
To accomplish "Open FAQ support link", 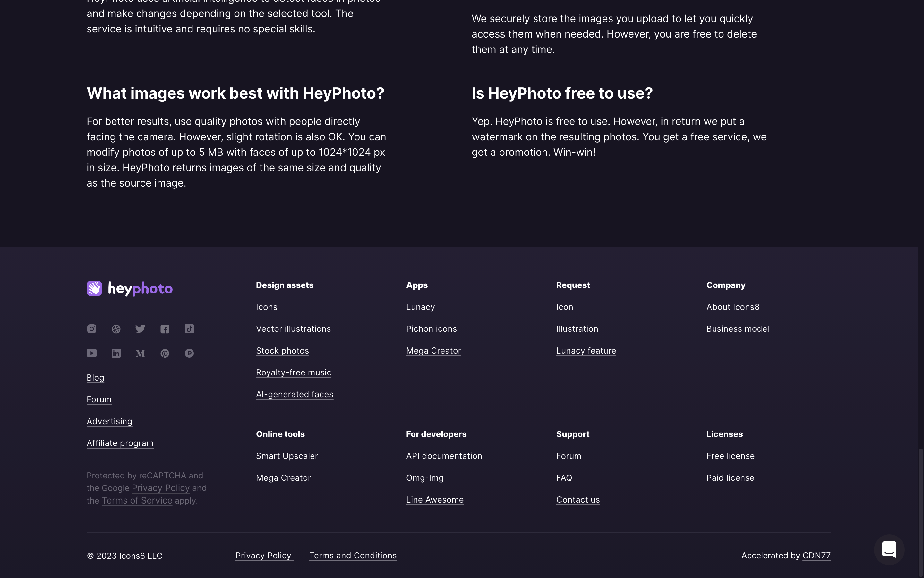I will (564, 478).
